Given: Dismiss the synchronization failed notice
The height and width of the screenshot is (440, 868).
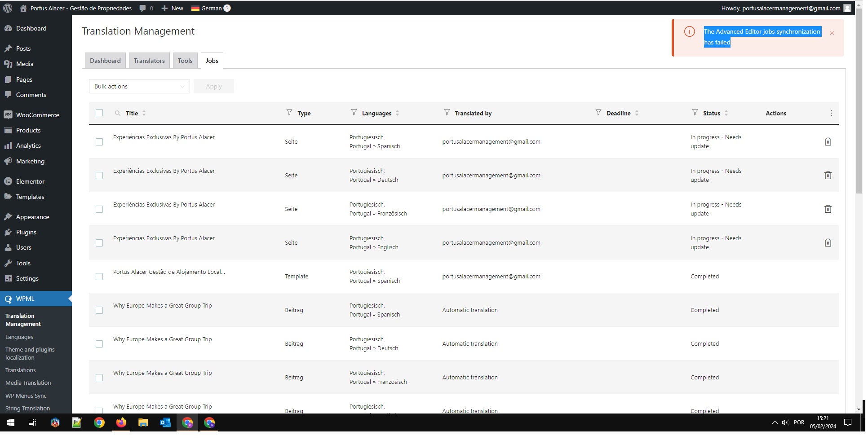Looking at the screenshot, I should coord(832,33).
